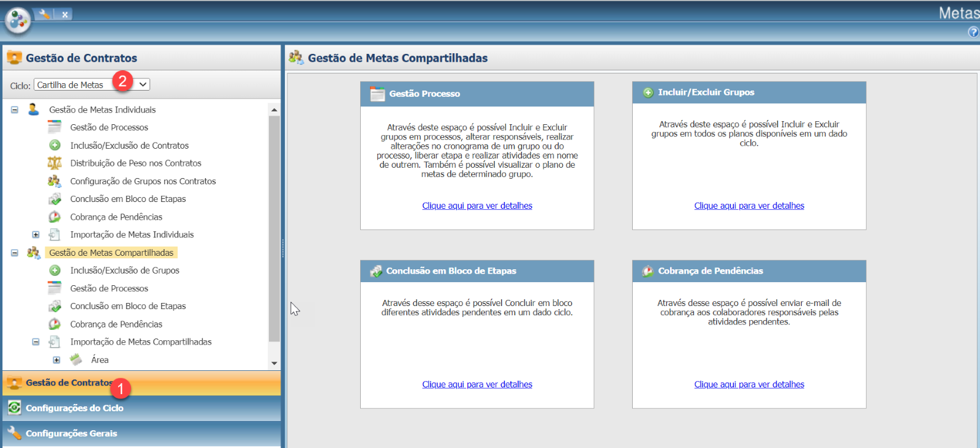The image size is (980, 448).
Task: Click the Gestão de Contratos panel header icon
Action: (14, 58)
